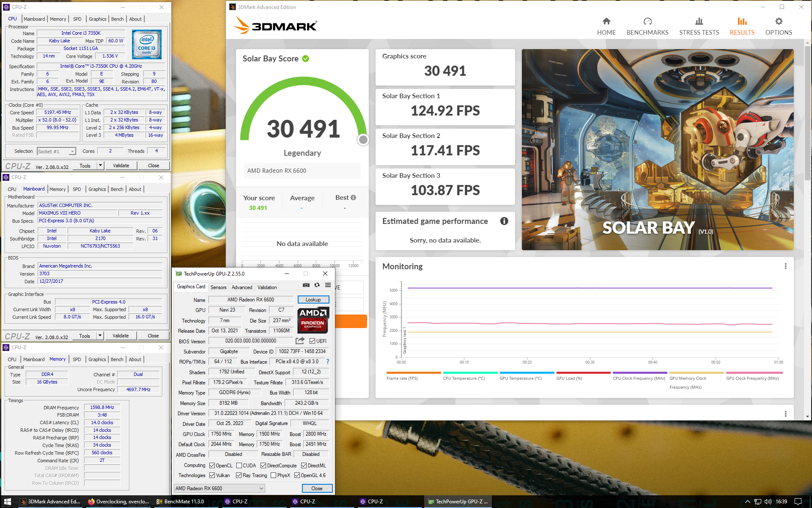Click the 3DMark logo in the header
Screen dimensions: 812x508
(275, 25)
